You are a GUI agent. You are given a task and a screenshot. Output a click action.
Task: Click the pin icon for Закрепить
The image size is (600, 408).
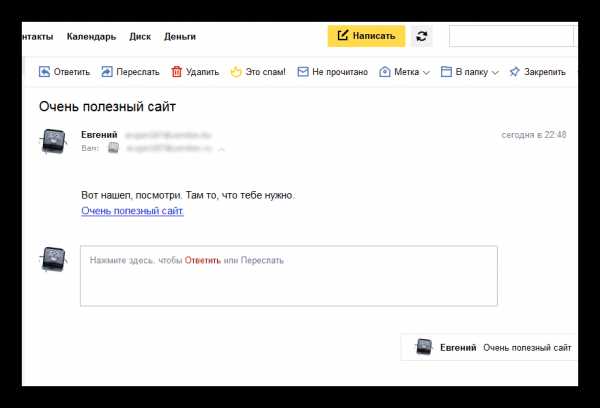point(515,72)
